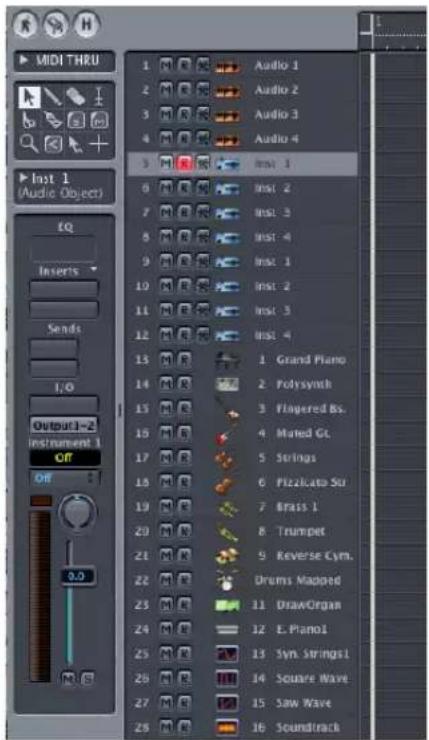The image size is (429, 740).
Task: Mute track 25 Syn. Strings1
Action: (x=166, y=654)
